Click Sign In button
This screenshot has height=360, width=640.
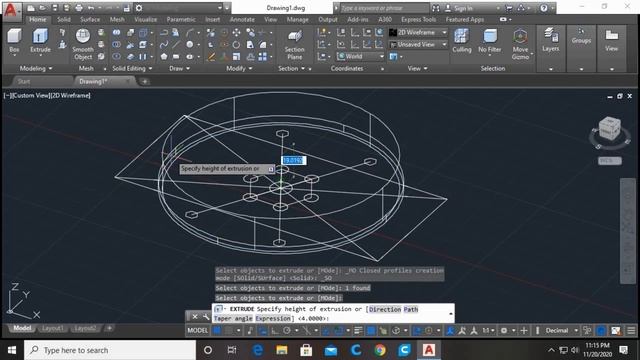point(463,8)
